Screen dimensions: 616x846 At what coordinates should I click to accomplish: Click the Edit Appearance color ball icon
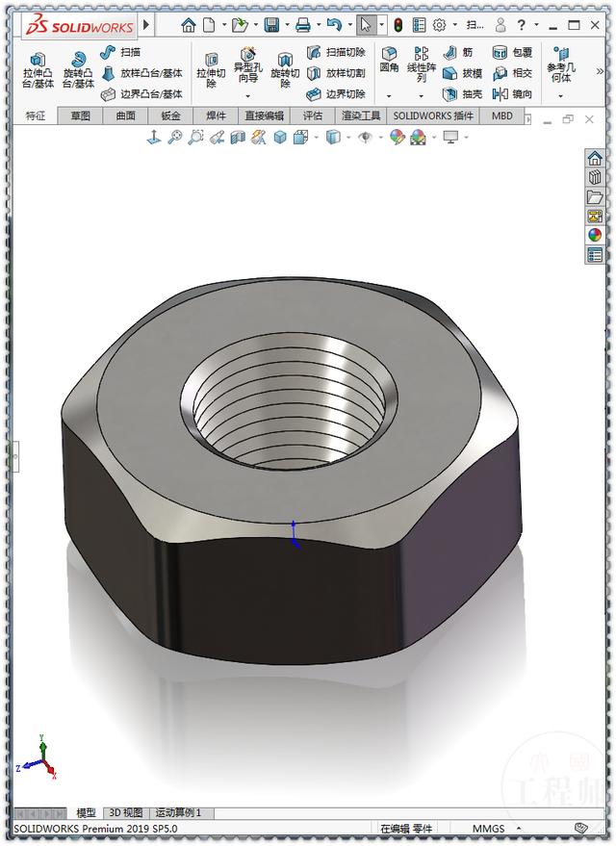point(397,137)
